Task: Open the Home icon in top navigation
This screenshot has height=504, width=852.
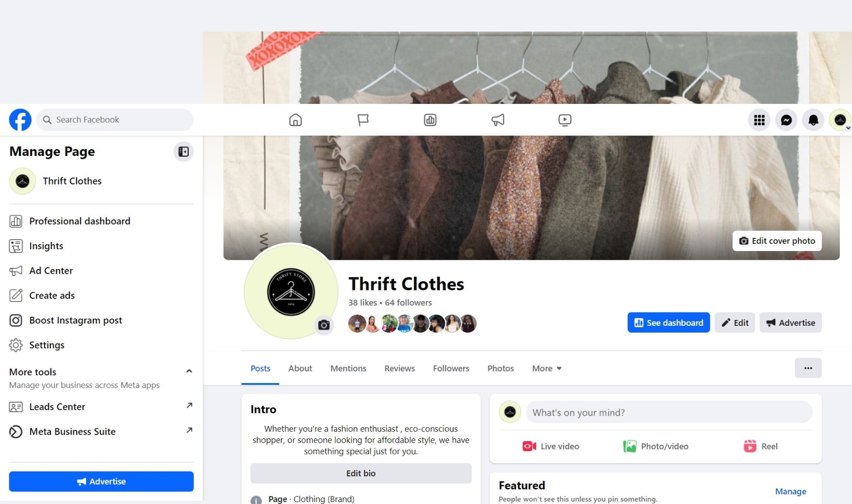Action: click(295, 120)
